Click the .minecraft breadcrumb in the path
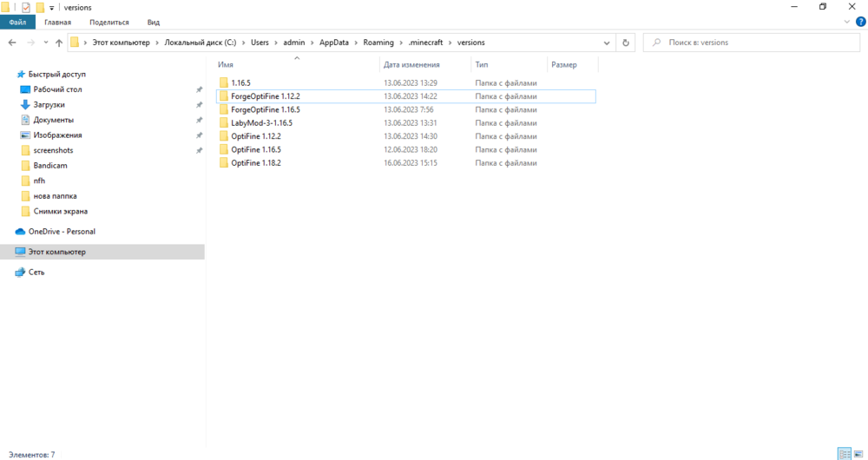The width and height of the screenshot is (868, 460). coord(425,43)
